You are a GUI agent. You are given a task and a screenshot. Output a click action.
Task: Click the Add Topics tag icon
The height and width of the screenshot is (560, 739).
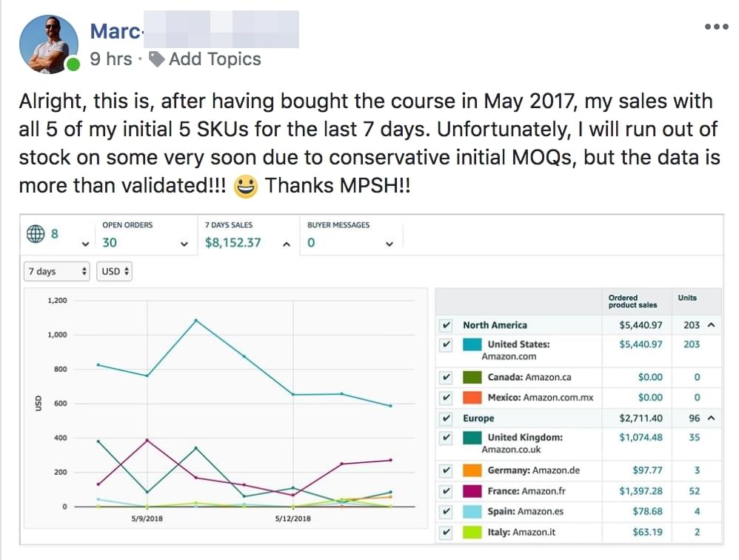[156, 59]
